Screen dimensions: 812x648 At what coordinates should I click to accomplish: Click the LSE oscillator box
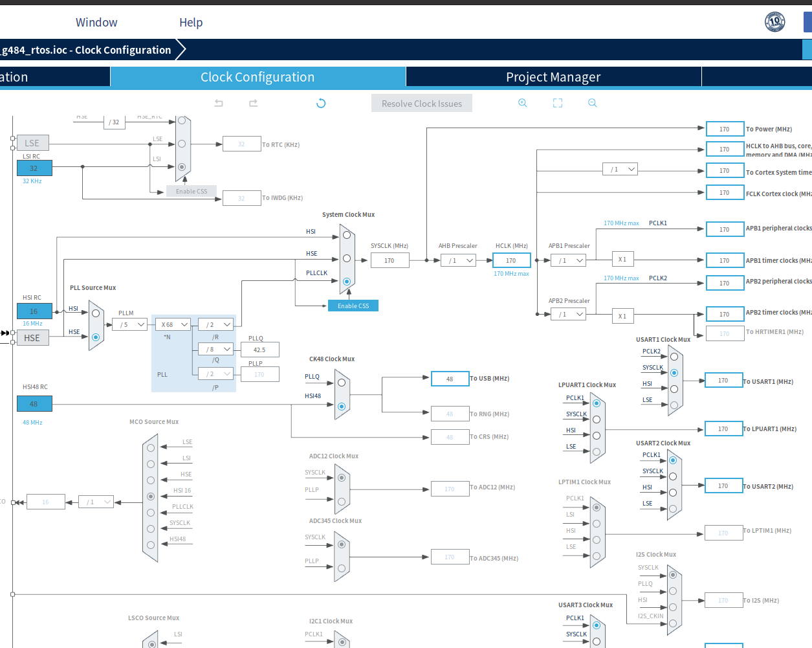[x=32, y=143]
